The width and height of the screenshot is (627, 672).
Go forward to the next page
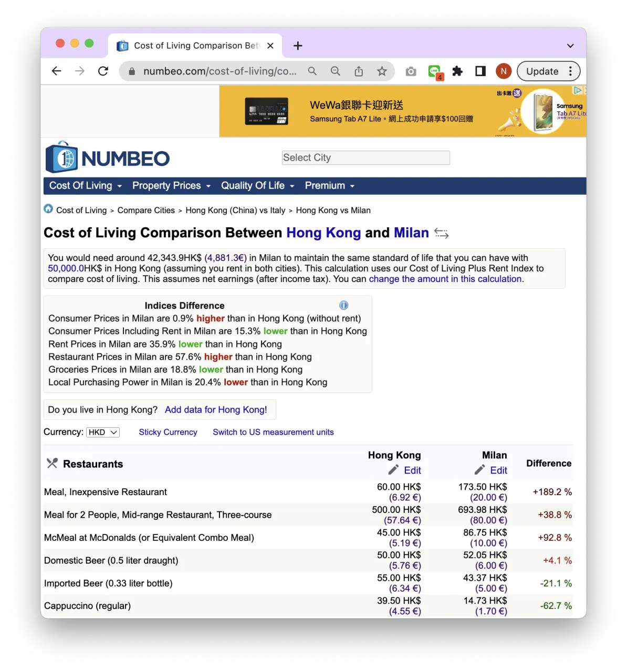point(80,71)
